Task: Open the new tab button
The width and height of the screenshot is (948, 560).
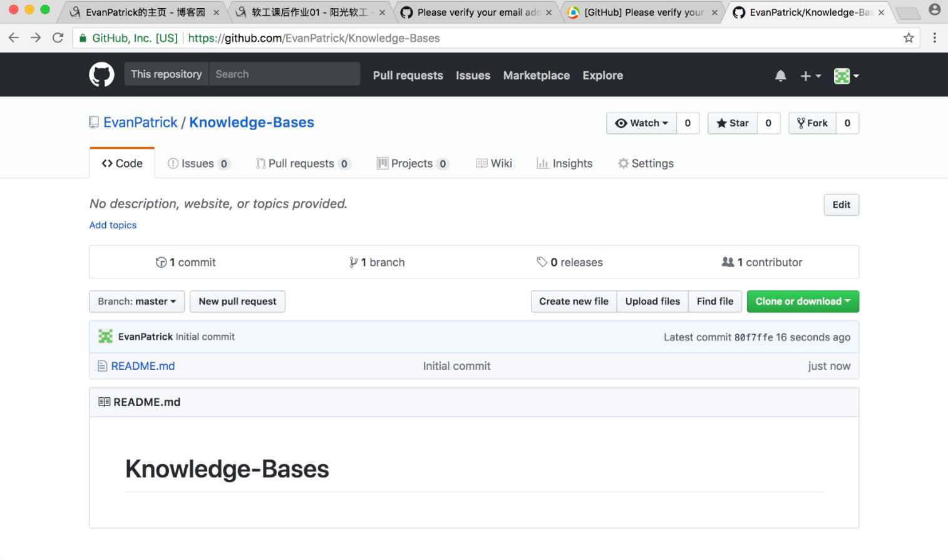Action: (907, 13)
